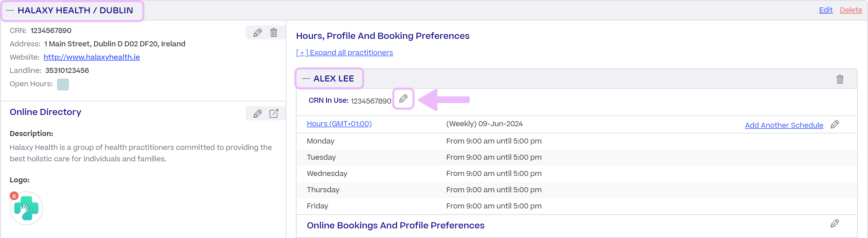Open Hours (GMT+01:00) link
The height and width of the screenshot is (238, 868).
point(339,124)
